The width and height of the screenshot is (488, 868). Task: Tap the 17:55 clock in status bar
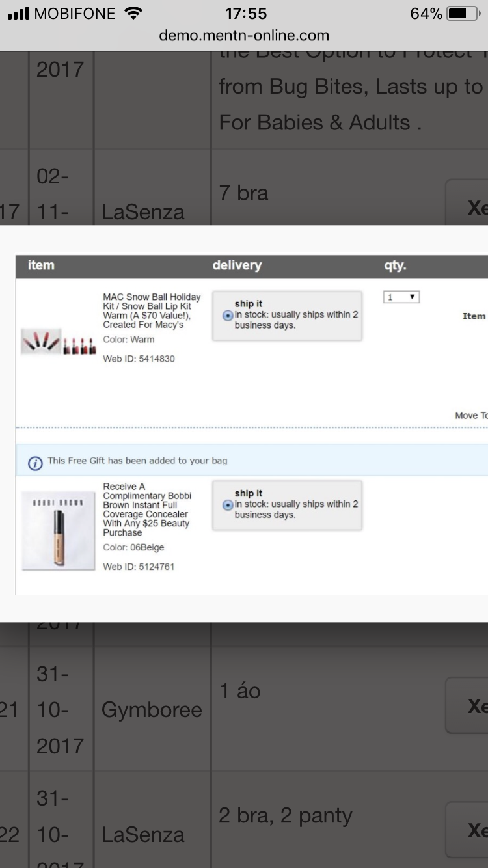click(x=246, y=14)
